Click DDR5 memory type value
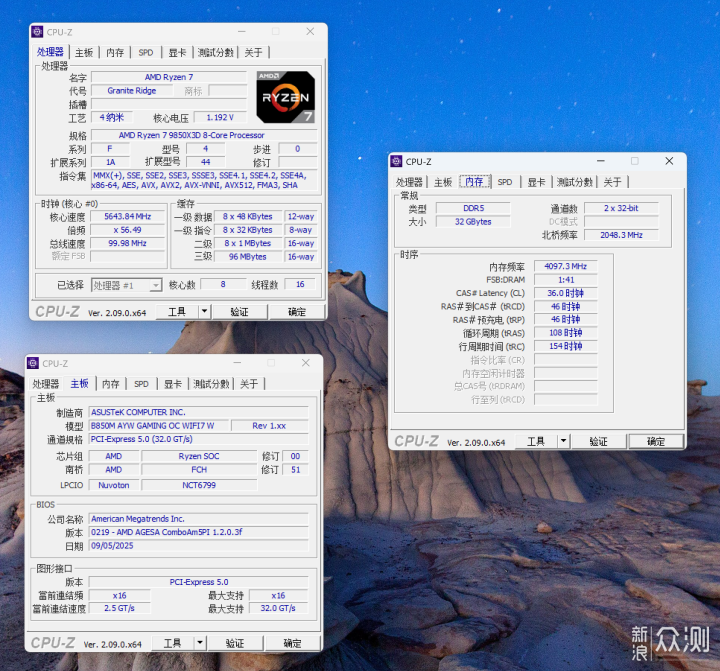The height and width of the screenshot is (671, 720). coord(473,208)
